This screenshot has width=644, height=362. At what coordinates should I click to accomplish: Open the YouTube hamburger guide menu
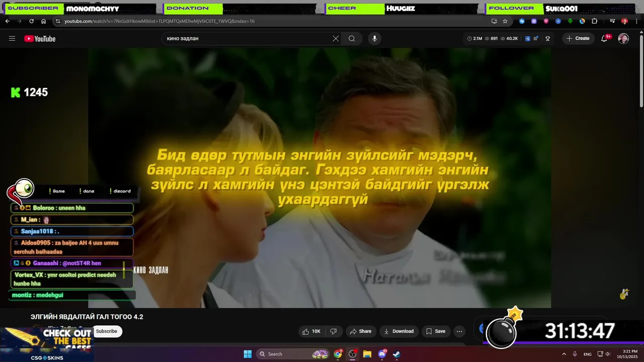point(12,39)
